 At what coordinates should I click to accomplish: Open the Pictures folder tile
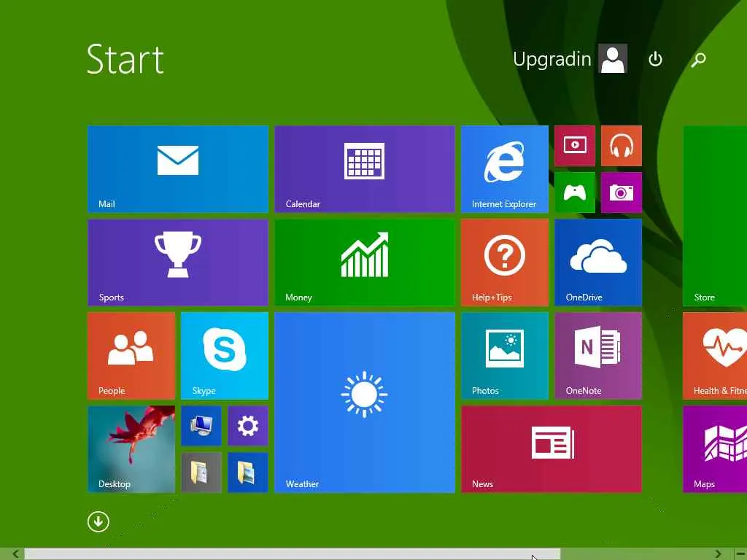pos(248,472)
